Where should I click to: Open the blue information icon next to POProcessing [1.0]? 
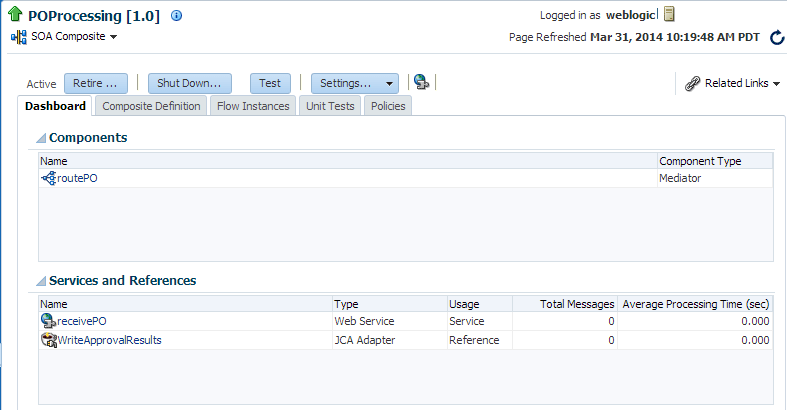point(176,16)
